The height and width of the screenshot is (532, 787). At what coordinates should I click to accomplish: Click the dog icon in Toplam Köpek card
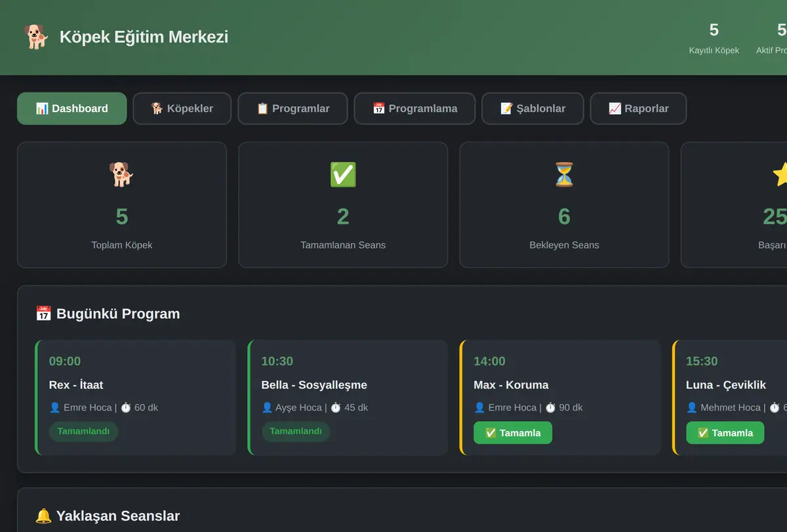coord(121,174)
